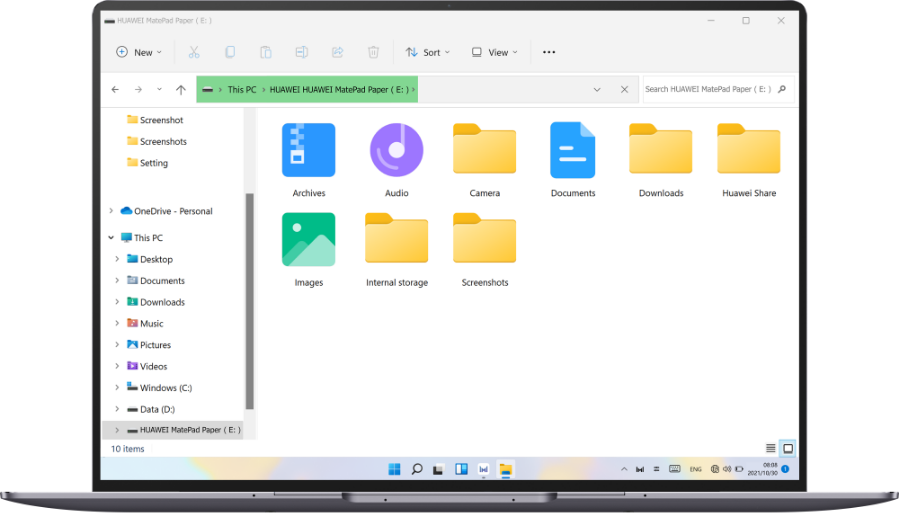Click the Delete trash icon

[373, 52]
